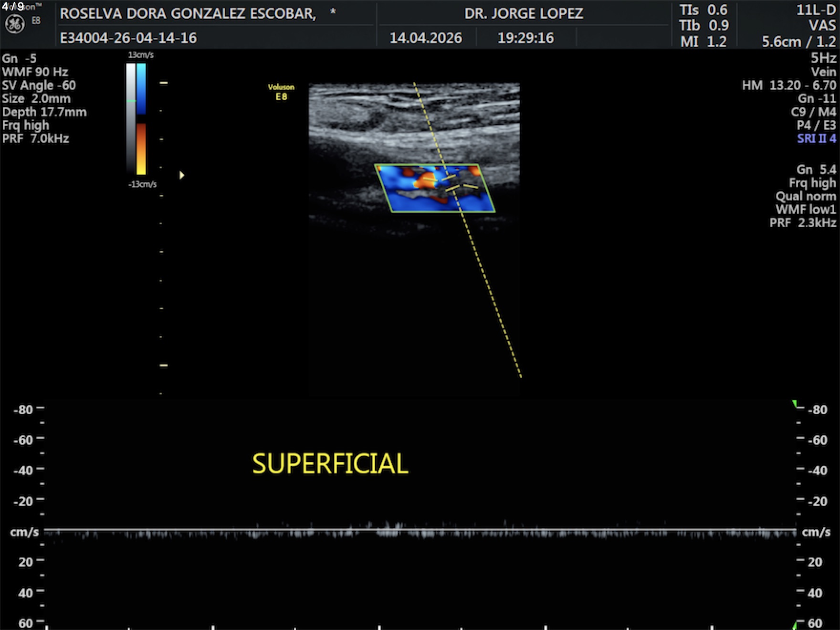
Task: Click the yellow Voluson E8 label
Action: [281, 92]
